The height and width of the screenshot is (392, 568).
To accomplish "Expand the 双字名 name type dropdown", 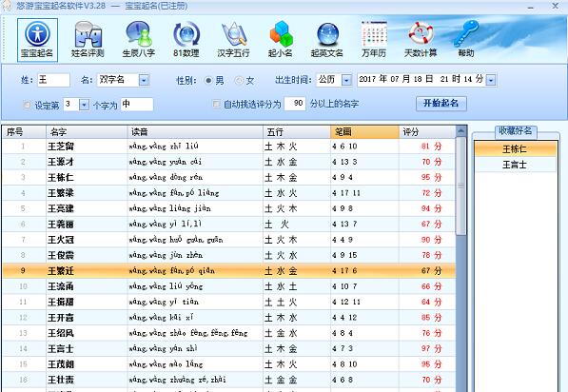I will pos(144,80).
